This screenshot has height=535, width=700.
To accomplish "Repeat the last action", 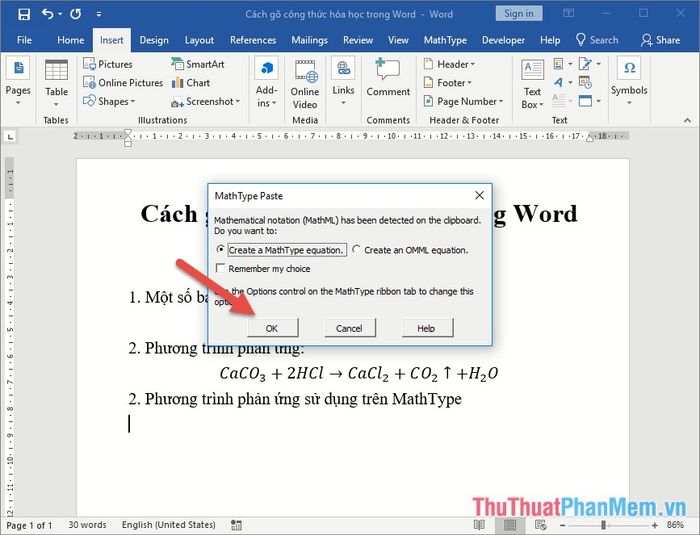I will tap(75, 14).
